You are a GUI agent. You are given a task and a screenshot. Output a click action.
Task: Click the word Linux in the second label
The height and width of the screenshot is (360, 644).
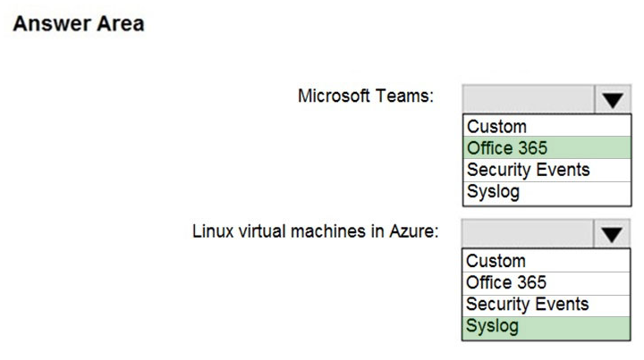tap(213, 231)
